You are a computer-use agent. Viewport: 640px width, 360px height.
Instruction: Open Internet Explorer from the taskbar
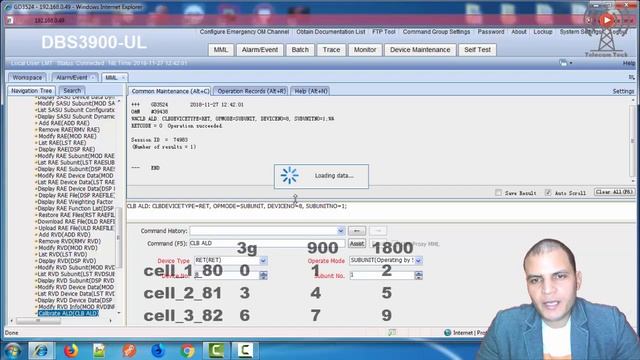pyautogui.click(x=41, y=351)
